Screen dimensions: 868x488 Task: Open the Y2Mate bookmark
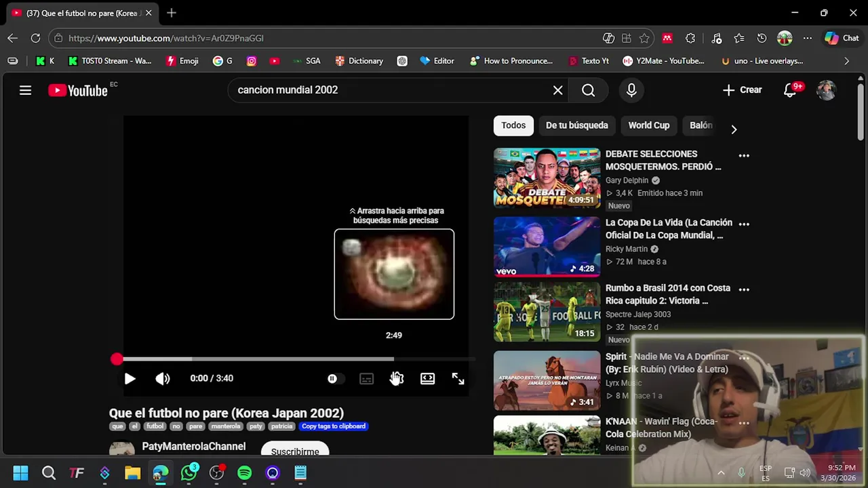tap(663, 61)
